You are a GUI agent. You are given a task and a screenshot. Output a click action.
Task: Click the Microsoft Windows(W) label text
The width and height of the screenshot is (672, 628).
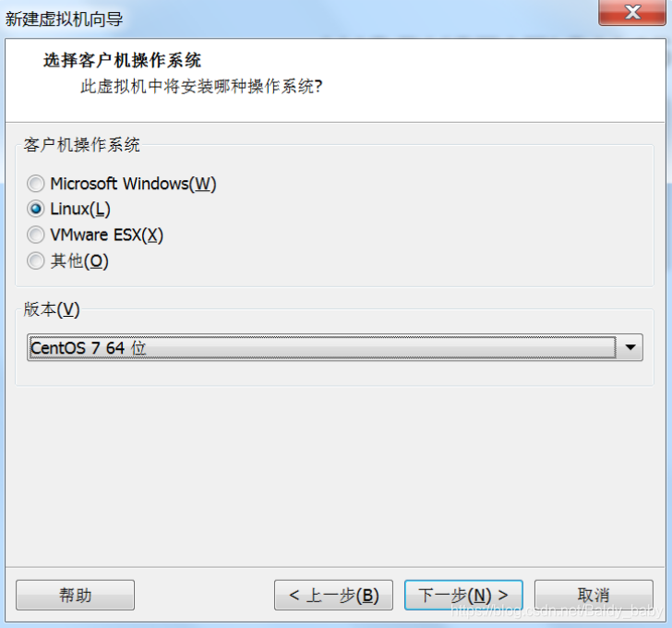[x=133, y=184]
